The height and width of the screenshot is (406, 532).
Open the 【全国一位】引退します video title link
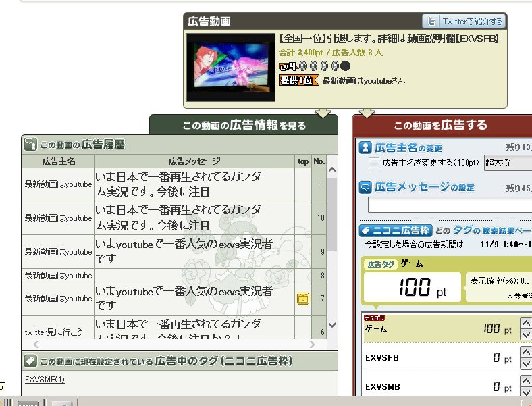(x=389, y=39)
